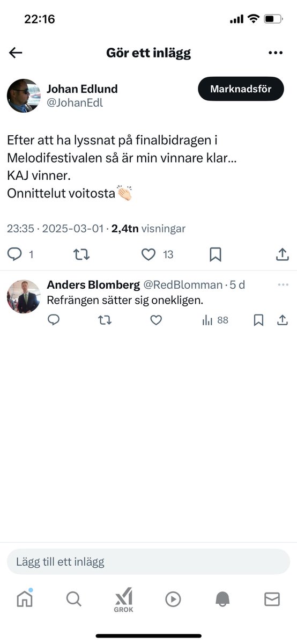Image resolution: width=297 pixels, height=644 pixels.
Task: Launch the Grok assistant
Action: (x=123, y=600)
